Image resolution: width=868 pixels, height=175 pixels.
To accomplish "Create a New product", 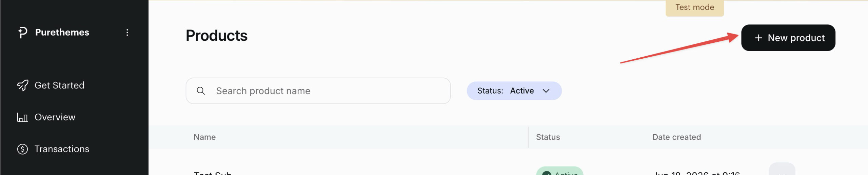I will 788,38.
